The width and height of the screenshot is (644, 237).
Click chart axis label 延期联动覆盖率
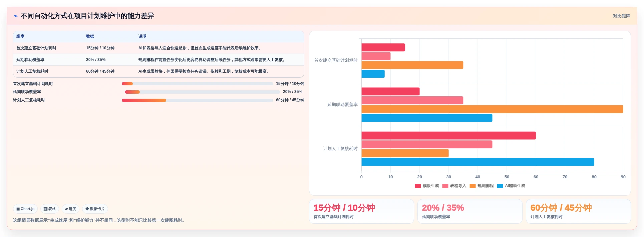342,105
